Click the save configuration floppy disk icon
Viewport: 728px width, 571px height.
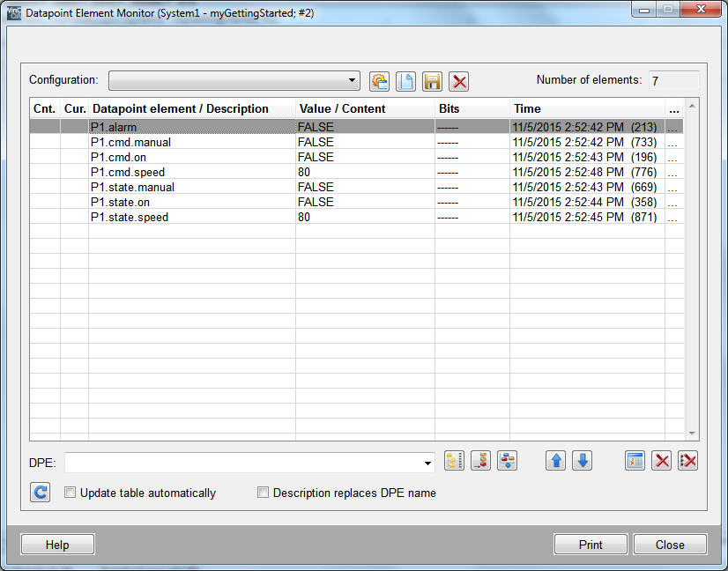[432, 82]
